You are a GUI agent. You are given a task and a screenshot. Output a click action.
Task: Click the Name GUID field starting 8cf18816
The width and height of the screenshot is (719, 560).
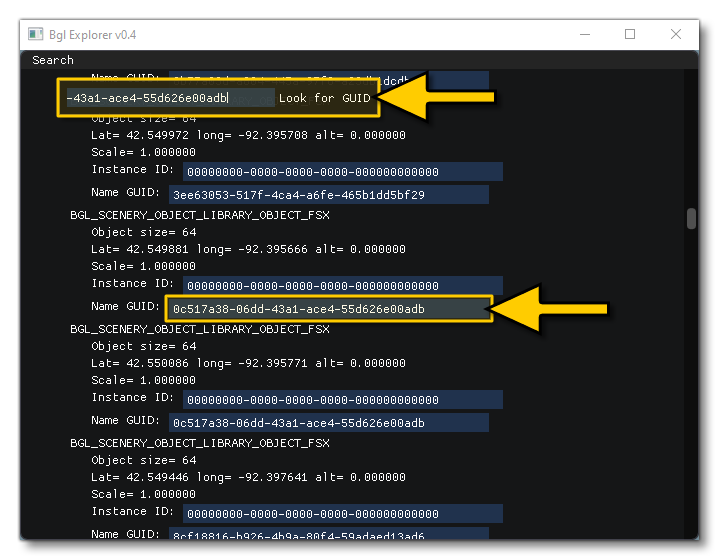[x=328, y=536]
